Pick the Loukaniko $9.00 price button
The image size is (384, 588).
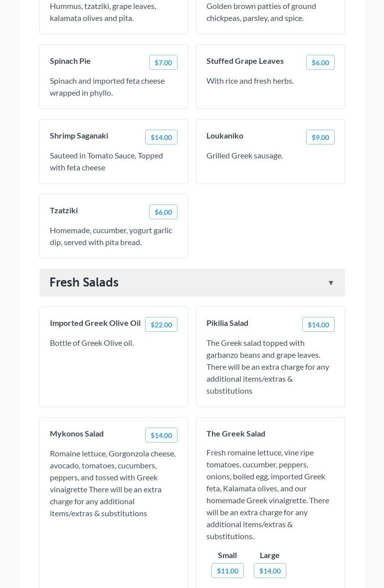320,137
